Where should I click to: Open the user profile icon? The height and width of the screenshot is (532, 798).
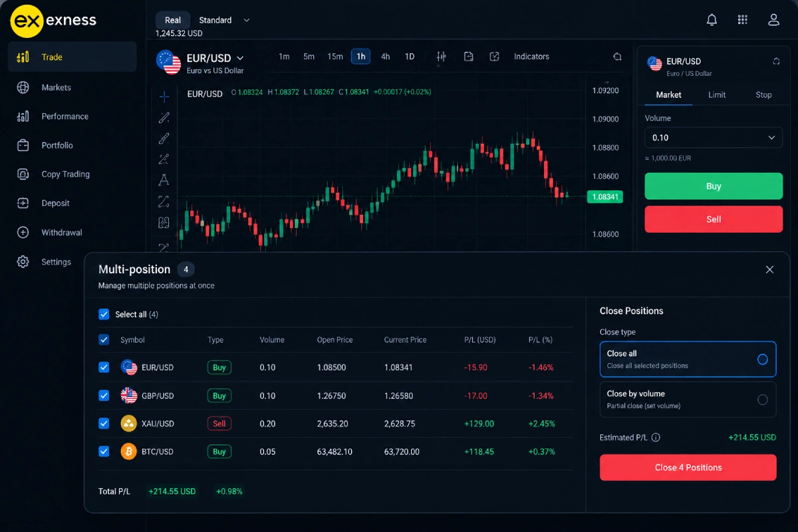click(773, 20)
